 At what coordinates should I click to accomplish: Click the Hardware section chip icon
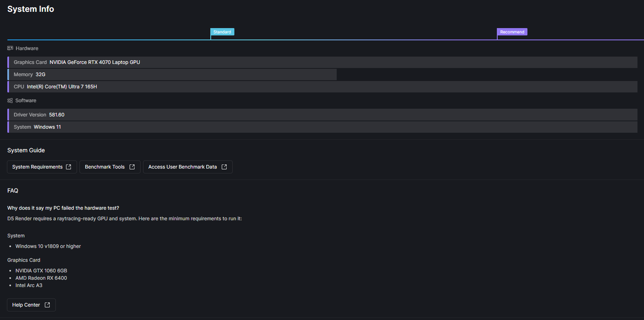click(x=10, y=48)
